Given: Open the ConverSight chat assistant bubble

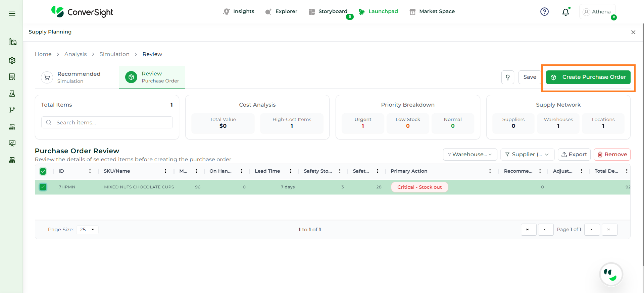Looking at the screenshot, I should click(611, 274).
